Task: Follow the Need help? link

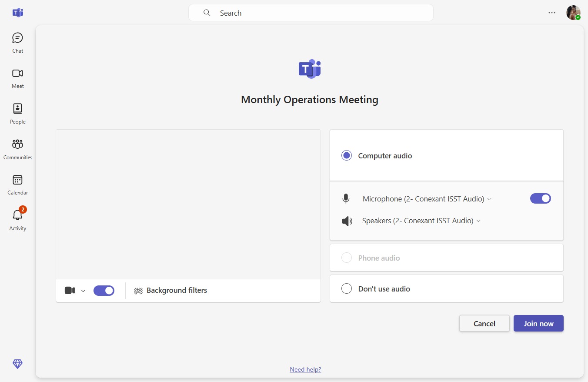Action: [305, 369]
